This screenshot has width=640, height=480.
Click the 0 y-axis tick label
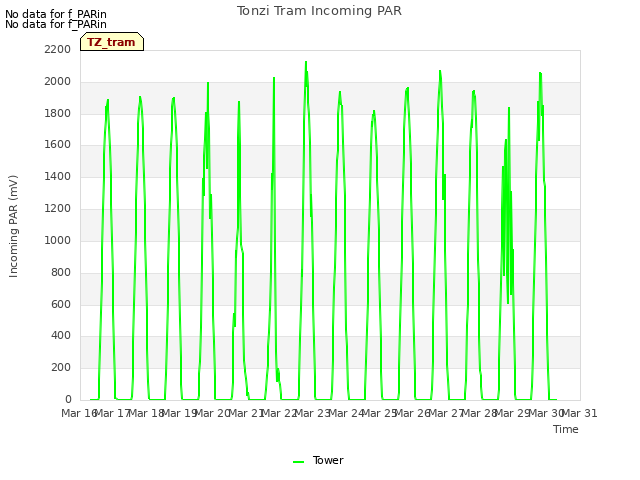68,400
